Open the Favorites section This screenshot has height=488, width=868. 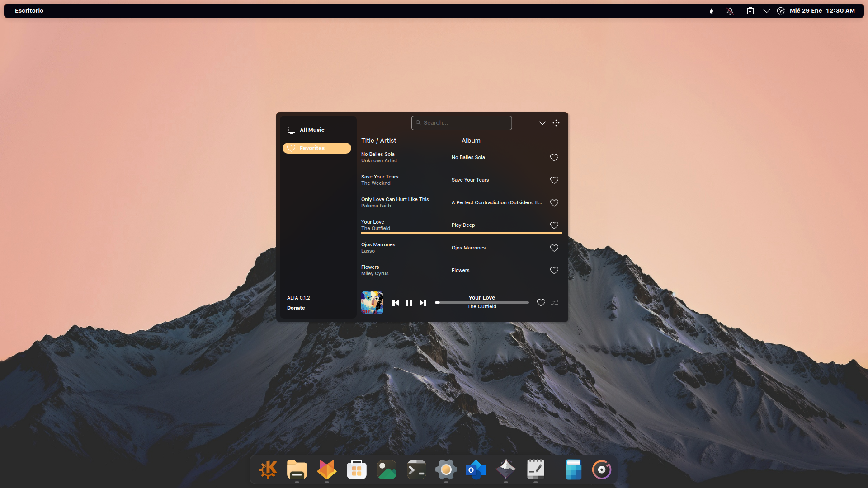(317, 148)
